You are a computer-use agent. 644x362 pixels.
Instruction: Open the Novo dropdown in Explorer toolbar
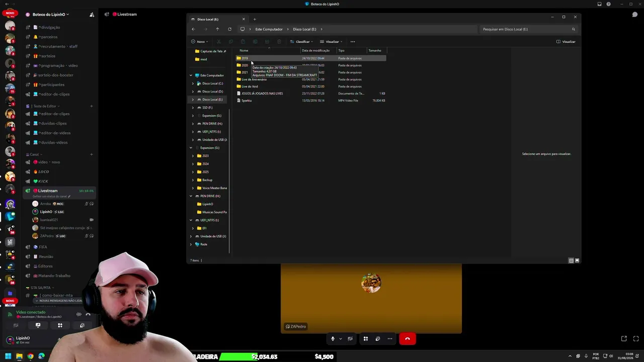(200, 42)
